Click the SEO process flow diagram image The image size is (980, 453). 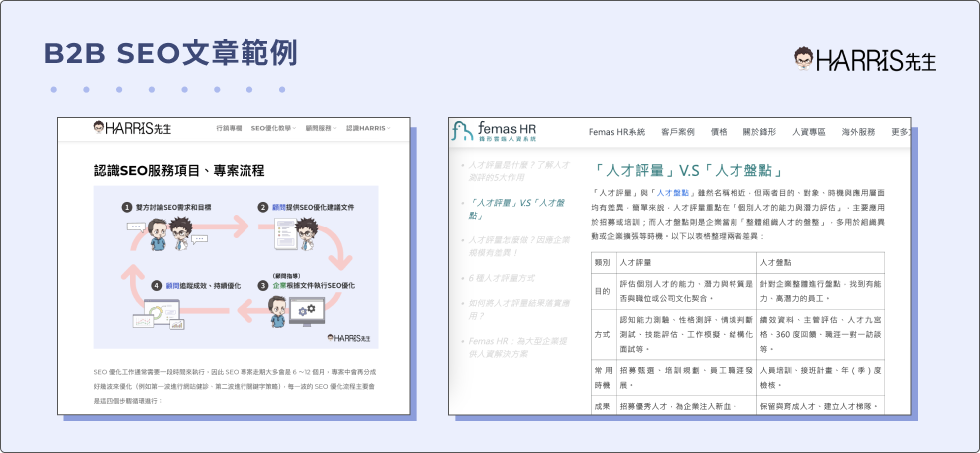tap(236, 266)
